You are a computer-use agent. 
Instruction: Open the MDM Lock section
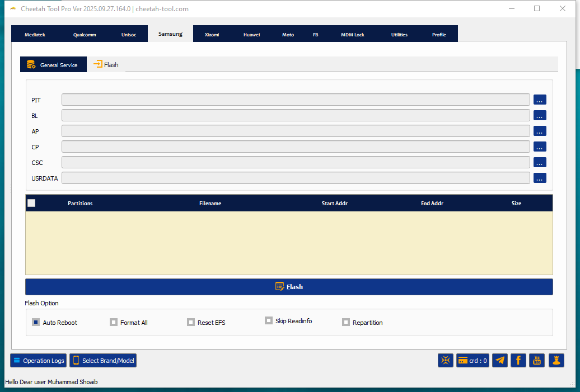(352, 34)
